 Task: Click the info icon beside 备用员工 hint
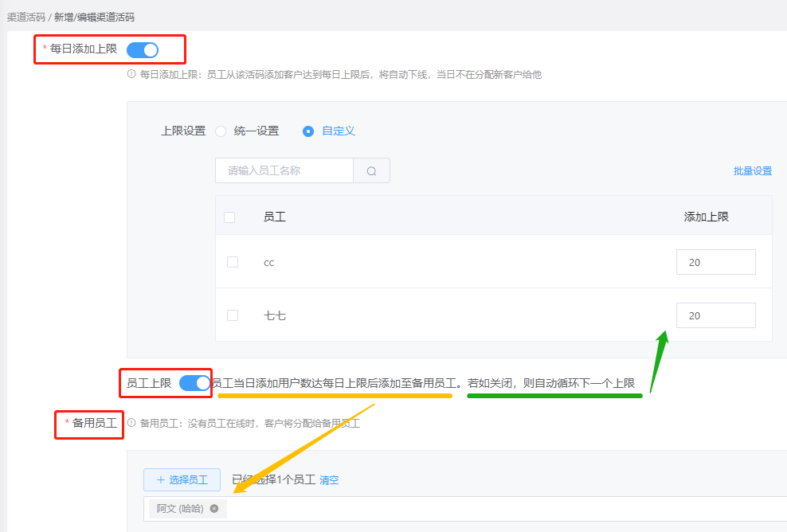131,423
